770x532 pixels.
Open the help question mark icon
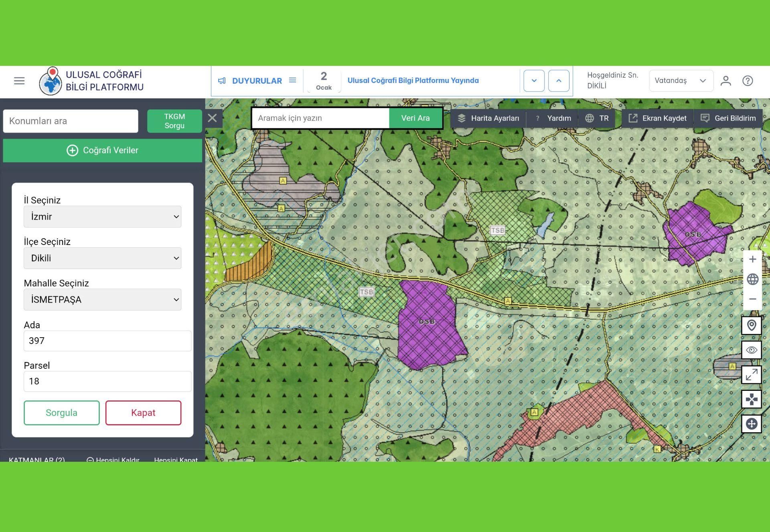pyautogui.click(x=748, y=81)
